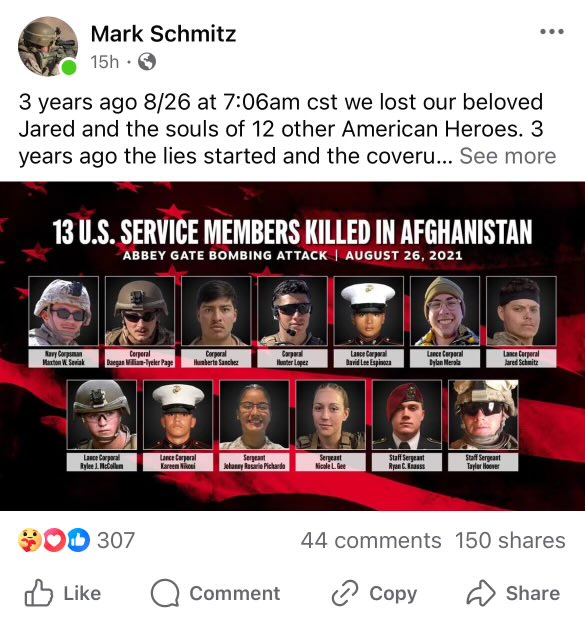Click the arrow Share icon
The image size is (585, 617).
click(480, 593)
